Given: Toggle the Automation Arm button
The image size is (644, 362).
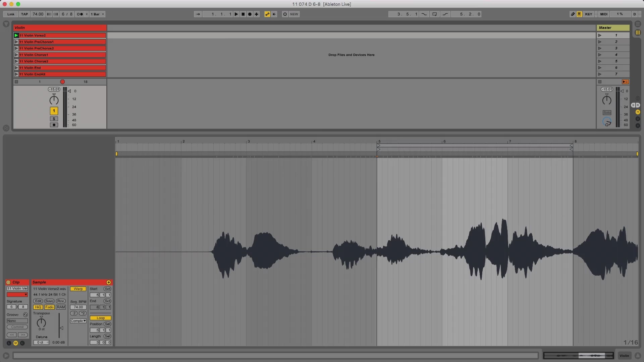Looking at the screenshot, I should click(x=267, y=14).
